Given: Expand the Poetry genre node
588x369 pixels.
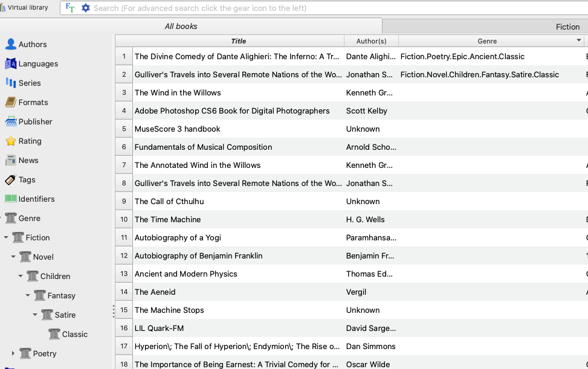Looking at the screenshot, I should pos(13,353).
